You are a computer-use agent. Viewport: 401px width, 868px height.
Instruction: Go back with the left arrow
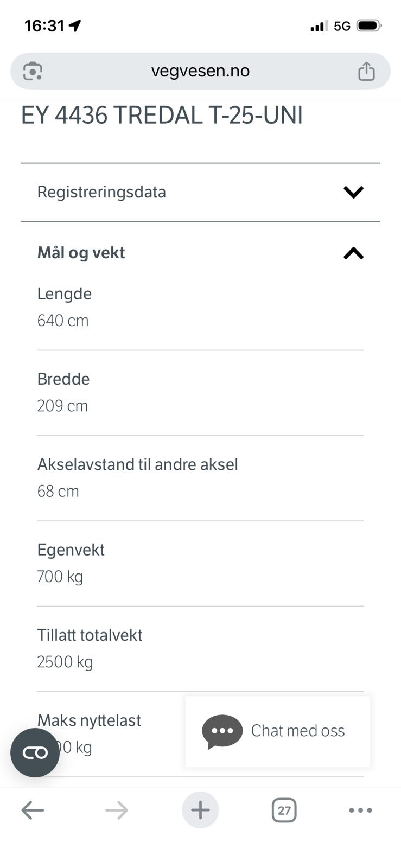pyautogui.click(x=33, y=810)
